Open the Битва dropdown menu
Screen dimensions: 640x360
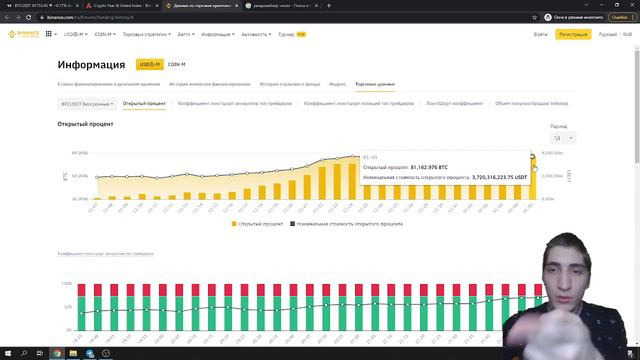[186, 34]
